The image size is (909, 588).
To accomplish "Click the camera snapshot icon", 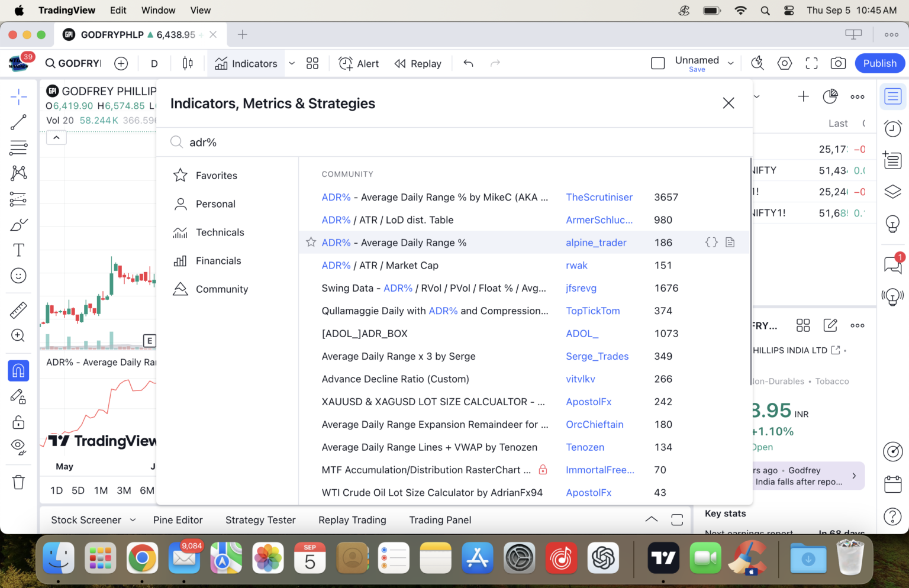I will tap(838, 63).
